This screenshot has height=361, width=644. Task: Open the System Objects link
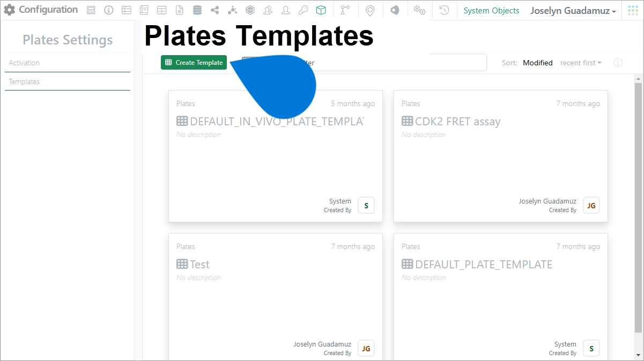491,10
